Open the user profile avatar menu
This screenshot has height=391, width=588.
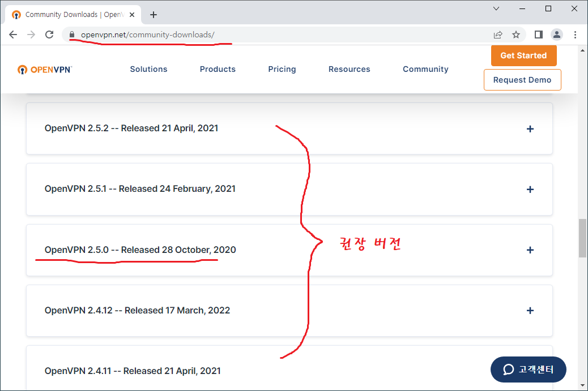[x=557, y=35]
